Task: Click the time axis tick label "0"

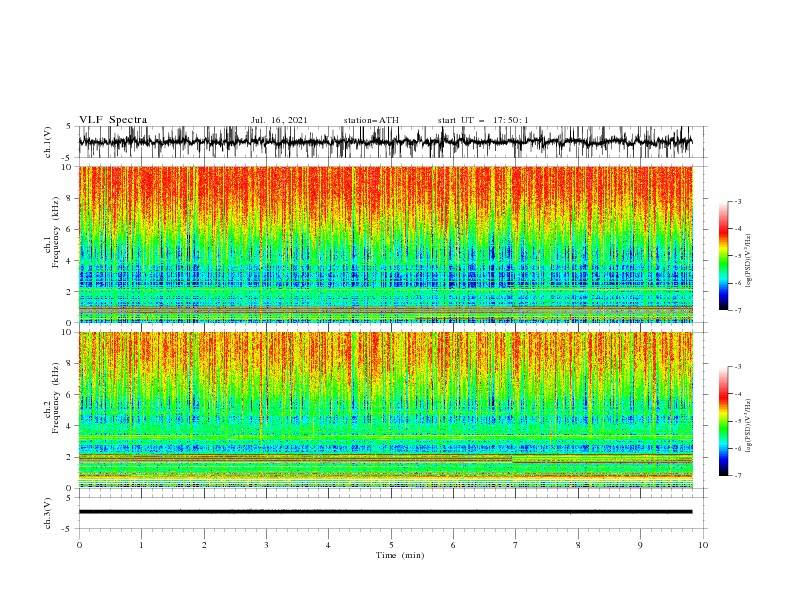Action: click(79, 545)
